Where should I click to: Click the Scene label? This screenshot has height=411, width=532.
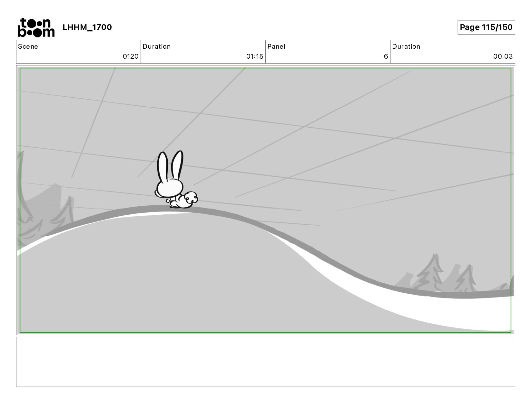click(x=28, y=46)
